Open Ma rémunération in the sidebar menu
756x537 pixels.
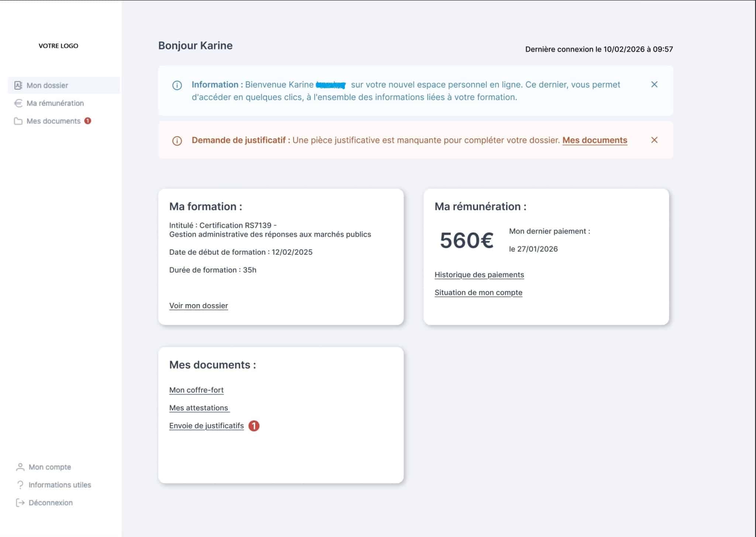55,103
